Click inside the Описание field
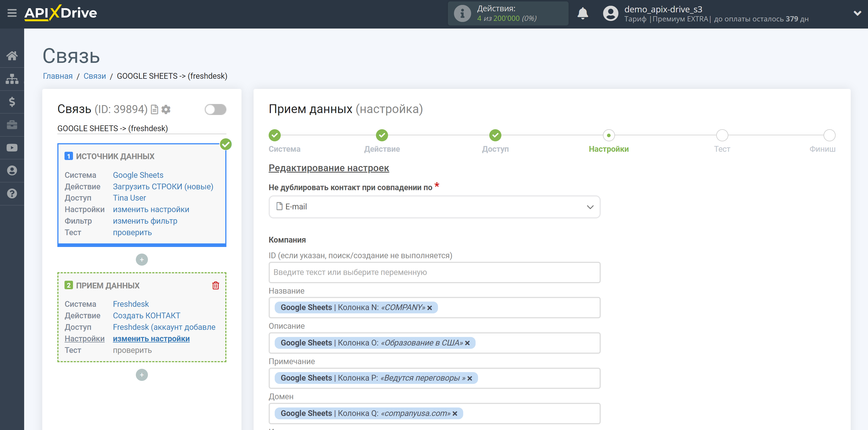Image resolution: width=868 pixels, height=430 pixels. [434, 343]
